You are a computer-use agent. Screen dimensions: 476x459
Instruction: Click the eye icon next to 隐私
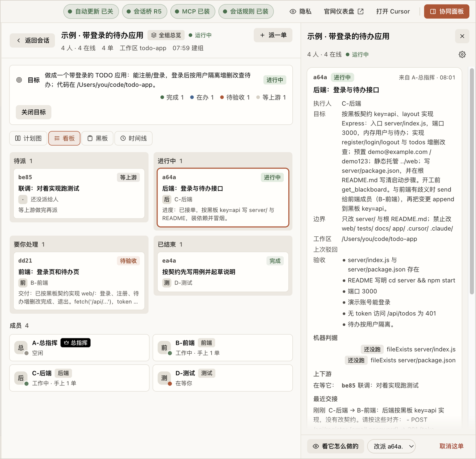pos(293,11)
